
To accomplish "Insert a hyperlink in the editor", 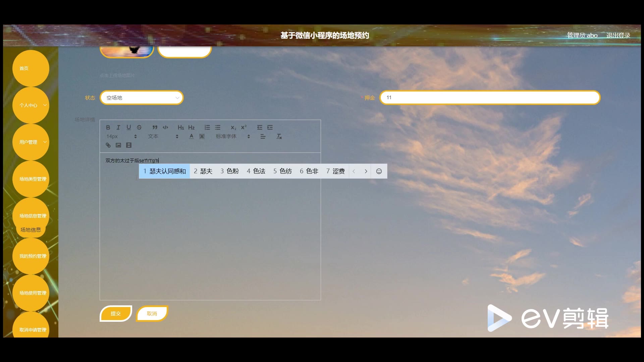I will click(x=108, y=145).
